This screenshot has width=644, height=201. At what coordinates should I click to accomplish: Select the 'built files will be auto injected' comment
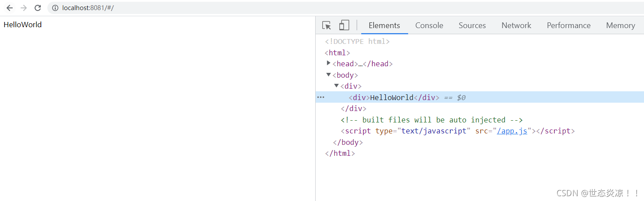click(432, 120)
